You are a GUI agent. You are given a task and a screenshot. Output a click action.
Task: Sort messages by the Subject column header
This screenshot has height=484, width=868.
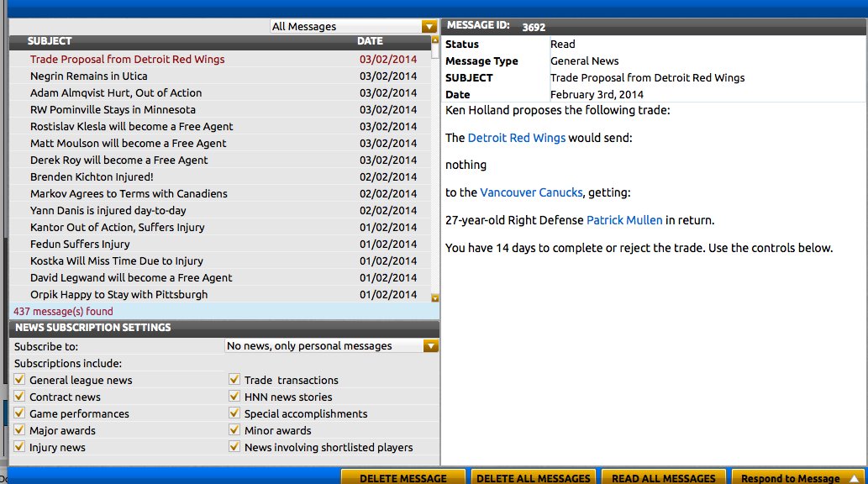(x=50, y=41)
